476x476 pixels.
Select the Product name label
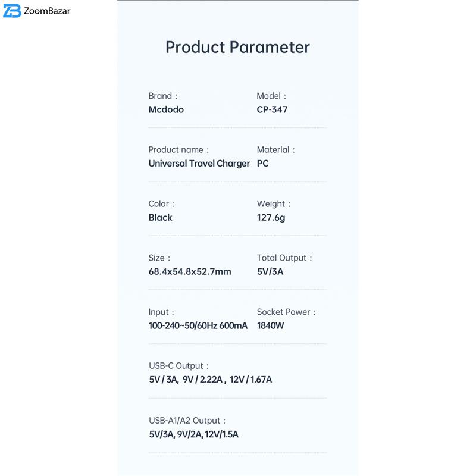point(178,150)
